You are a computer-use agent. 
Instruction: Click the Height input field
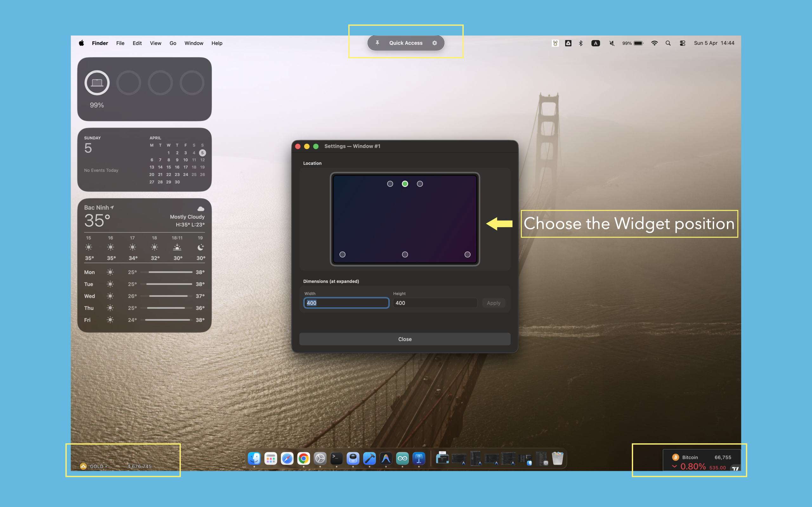click(x=435, y=303)
